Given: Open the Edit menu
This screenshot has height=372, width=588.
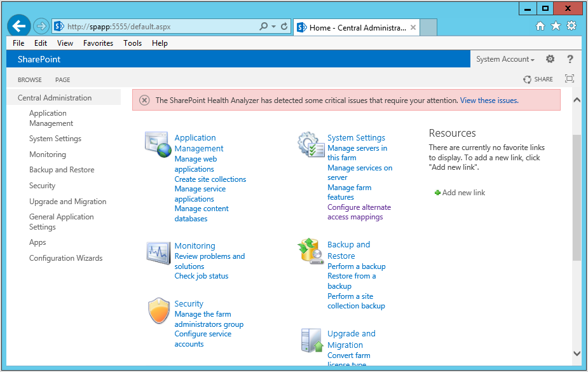Looking at the screenshot, I should click(x=41, y=43).
